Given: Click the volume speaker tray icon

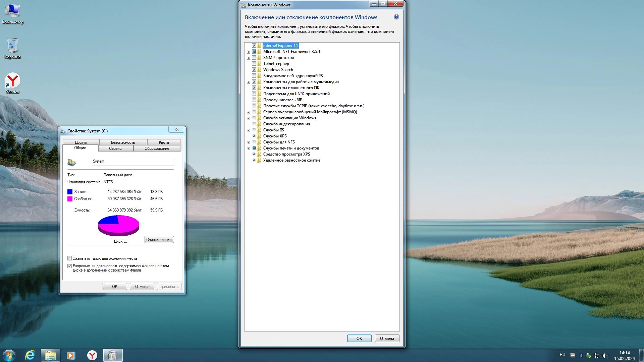Looking at the screenshot, I should (x=605, y=356).
